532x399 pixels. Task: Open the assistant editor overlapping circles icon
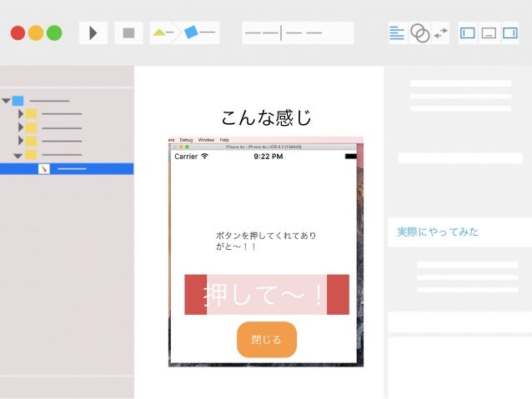(x=419, y=33)
